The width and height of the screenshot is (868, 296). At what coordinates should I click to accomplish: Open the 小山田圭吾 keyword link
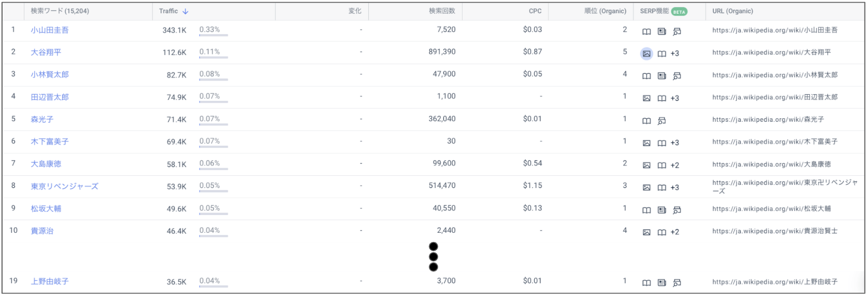pyautogui.click(x=49, y=30)
